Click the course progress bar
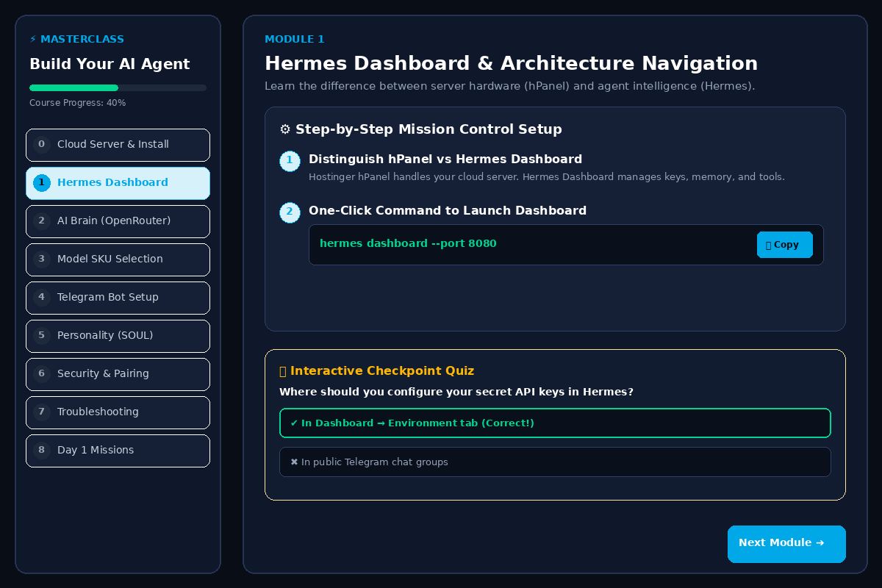 (x=118, y=87)
